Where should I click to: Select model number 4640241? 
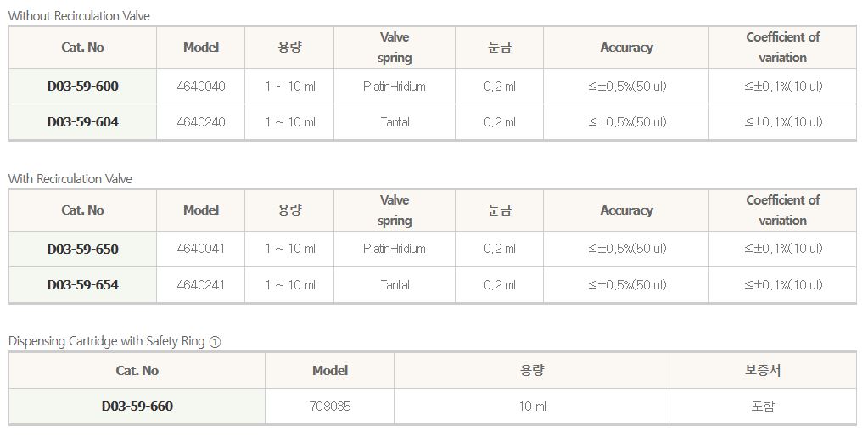click(x=201, y=285)
